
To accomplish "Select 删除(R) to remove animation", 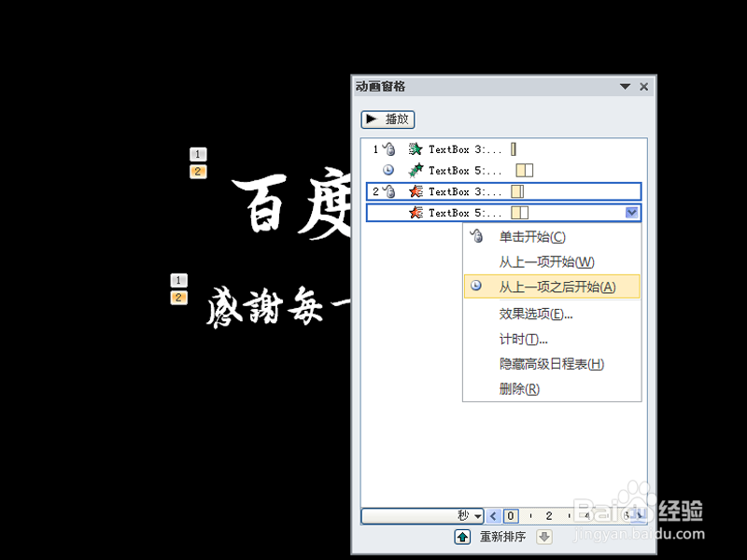I will coord(552,389).
